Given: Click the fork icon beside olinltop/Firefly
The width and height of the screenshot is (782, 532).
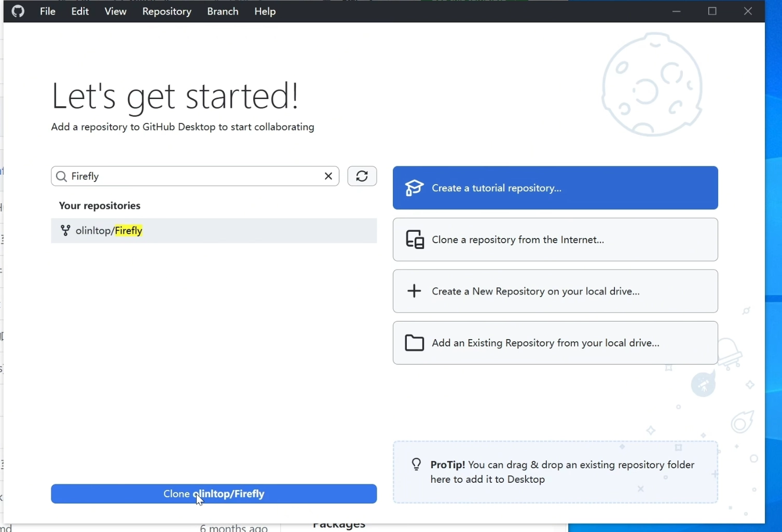Looking at the screenshot, I should coord(65,231).
